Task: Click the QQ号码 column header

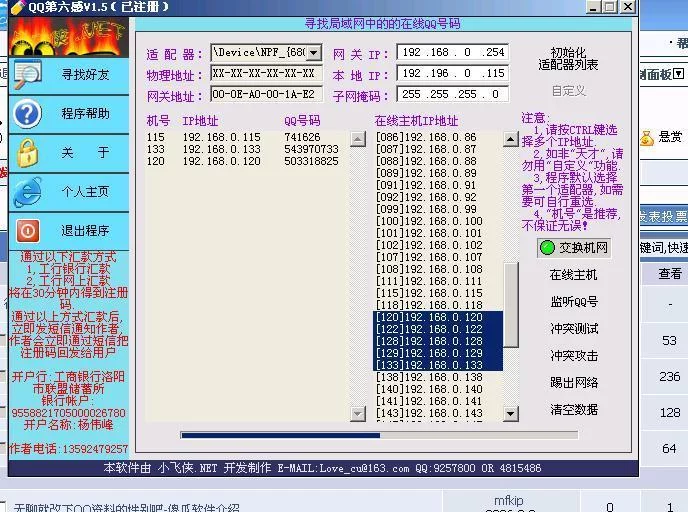Action: point(302,121)
